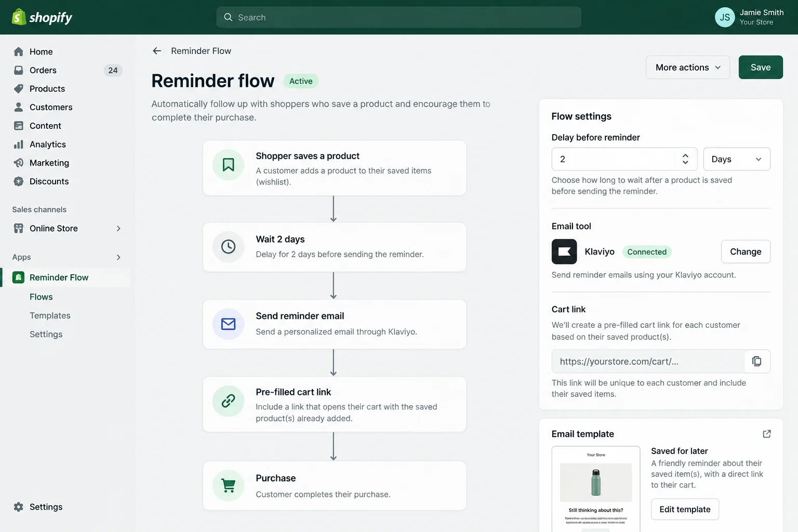
Task: Click the shopping cart Purchase icon
Action: point(229,485)
